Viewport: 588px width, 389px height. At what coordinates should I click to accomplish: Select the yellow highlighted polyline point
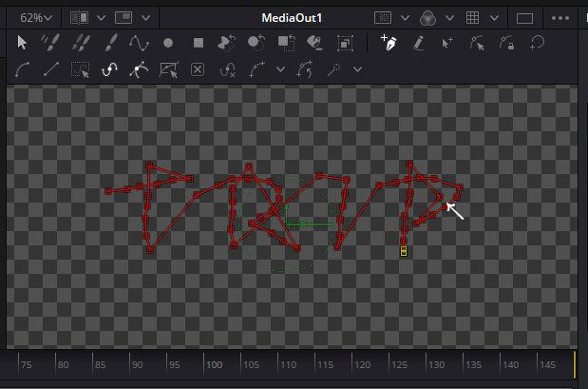[404, 251]
